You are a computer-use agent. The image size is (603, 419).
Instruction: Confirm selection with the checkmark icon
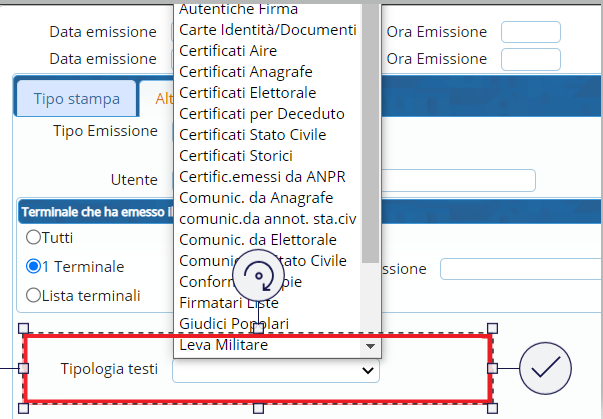point(545,368)
